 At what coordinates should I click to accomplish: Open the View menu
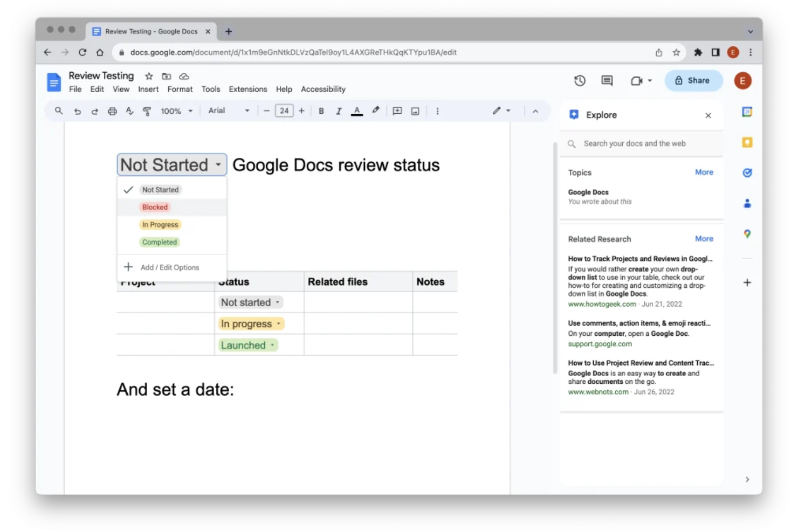[x=121, y=89]
